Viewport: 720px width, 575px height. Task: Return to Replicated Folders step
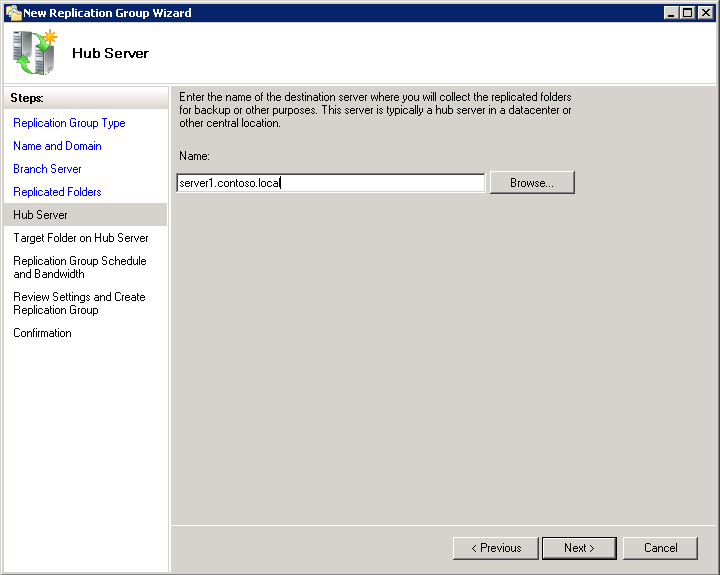pos(57,192)
